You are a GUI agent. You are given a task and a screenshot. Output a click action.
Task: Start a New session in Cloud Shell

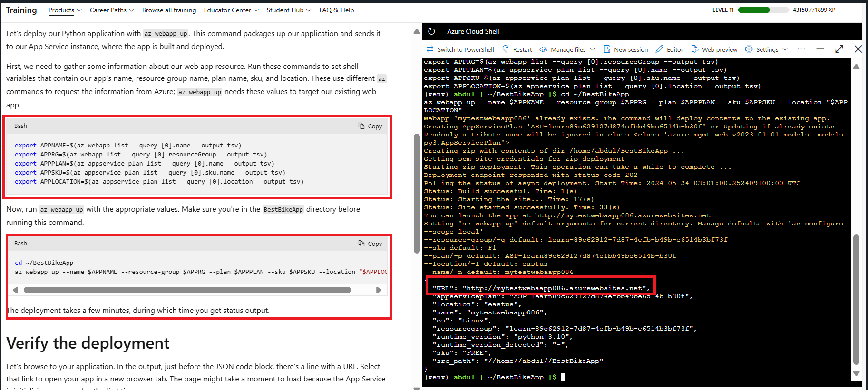[625, 49]
